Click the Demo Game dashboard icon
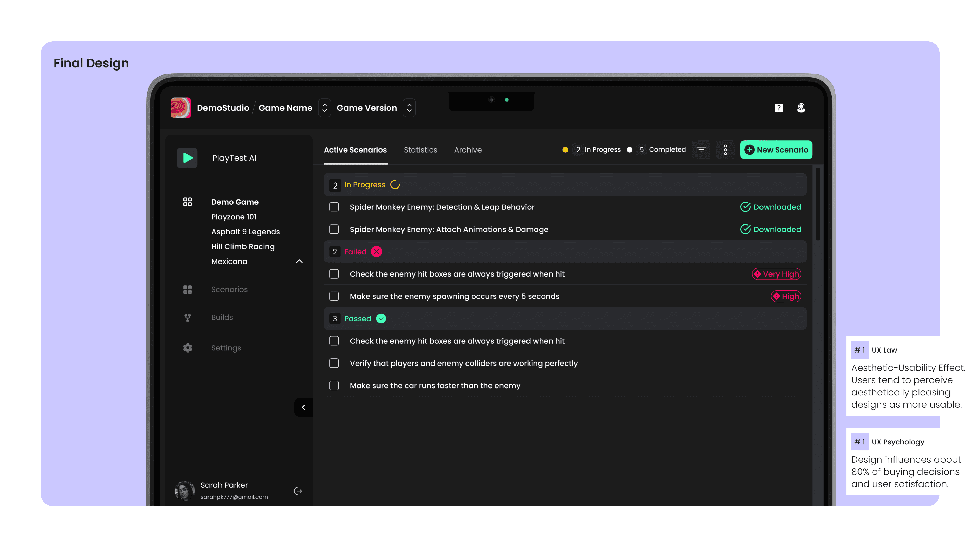Image resolution: width=980 pixels, height=551 pixels. coord(188,202)
